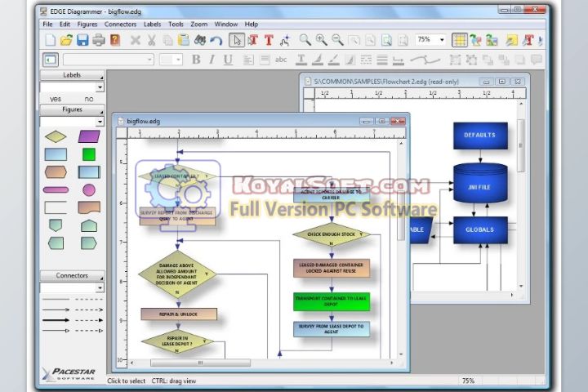Create a new diagram with New icon
This screenshot has width=588, height=392.
[51, 40]
